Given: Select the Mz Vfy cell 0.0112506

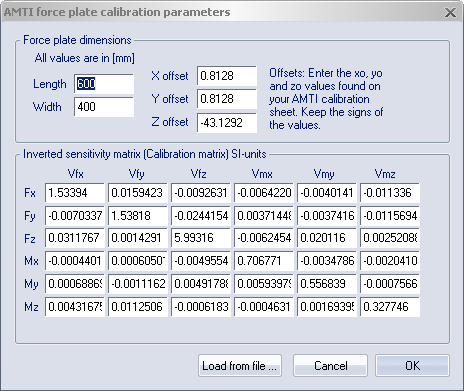Looking at the screenshot, I should pos(138,307).
